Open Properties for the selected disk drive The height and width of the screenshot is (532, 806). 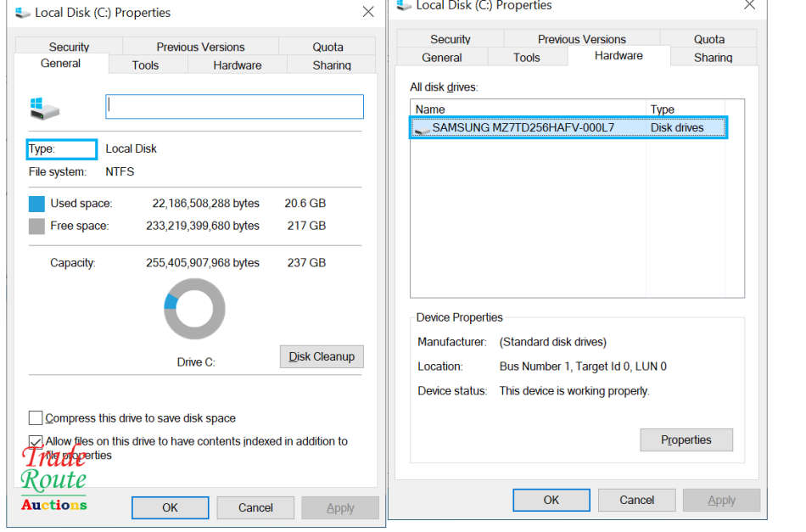click(686, 440)
